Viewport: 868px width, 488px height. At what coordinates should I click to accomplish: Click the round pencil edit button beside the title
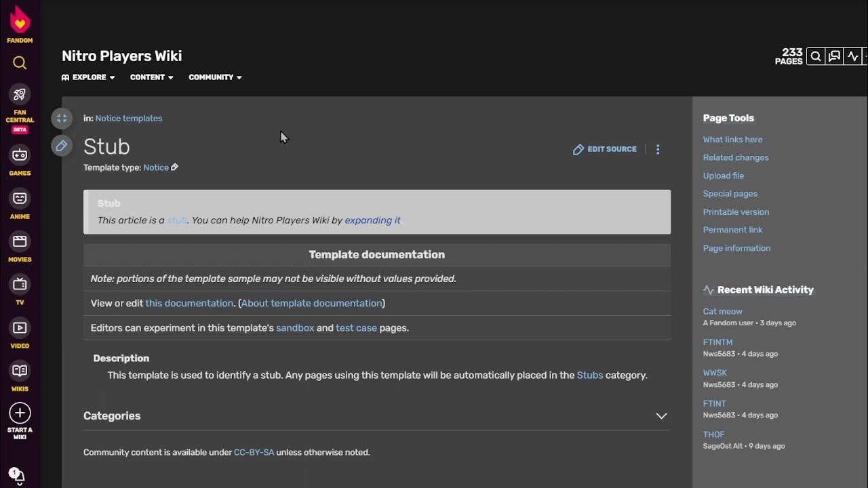(x=62, y=145)
